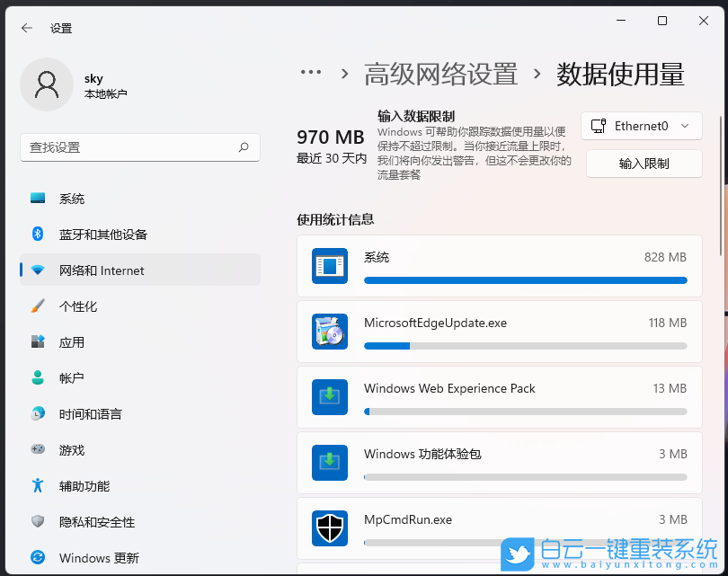This screenshot has height=576, width=728.
Task: Open Windows 更新 via its refresh icon
Action: [36, 558]
